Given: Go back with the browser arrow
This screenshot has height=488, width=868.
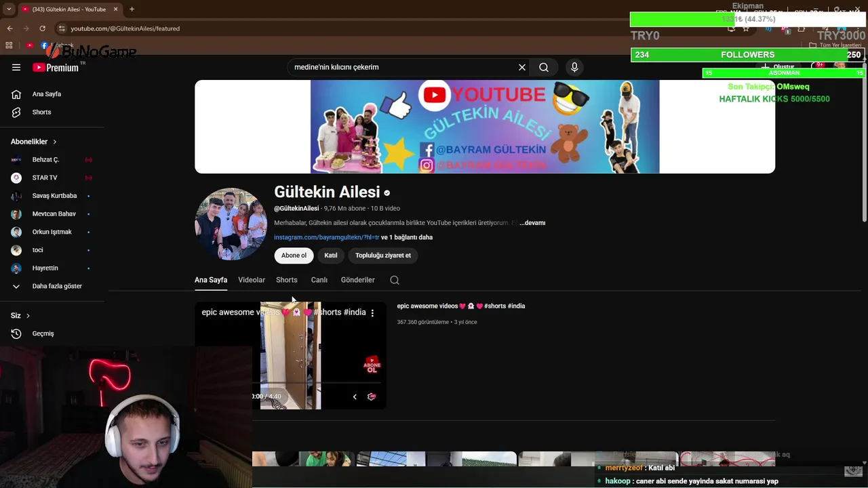Looking at the screenshot, I should pos(9,28).
